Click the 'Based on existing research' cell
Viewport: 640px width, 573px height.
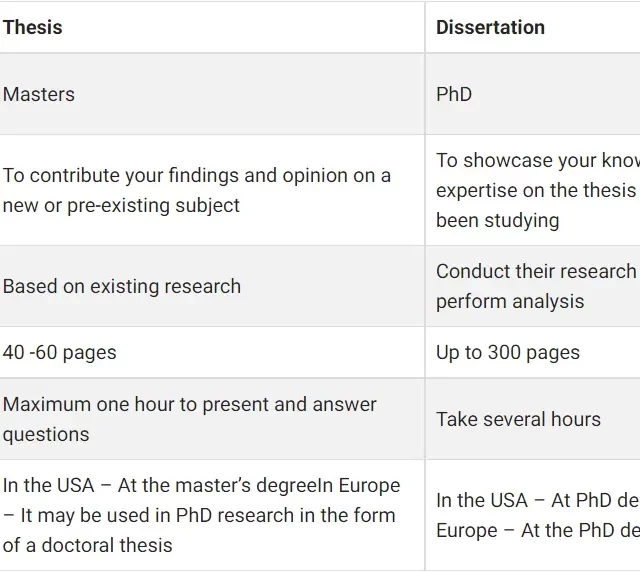click(x=122, y=286)
